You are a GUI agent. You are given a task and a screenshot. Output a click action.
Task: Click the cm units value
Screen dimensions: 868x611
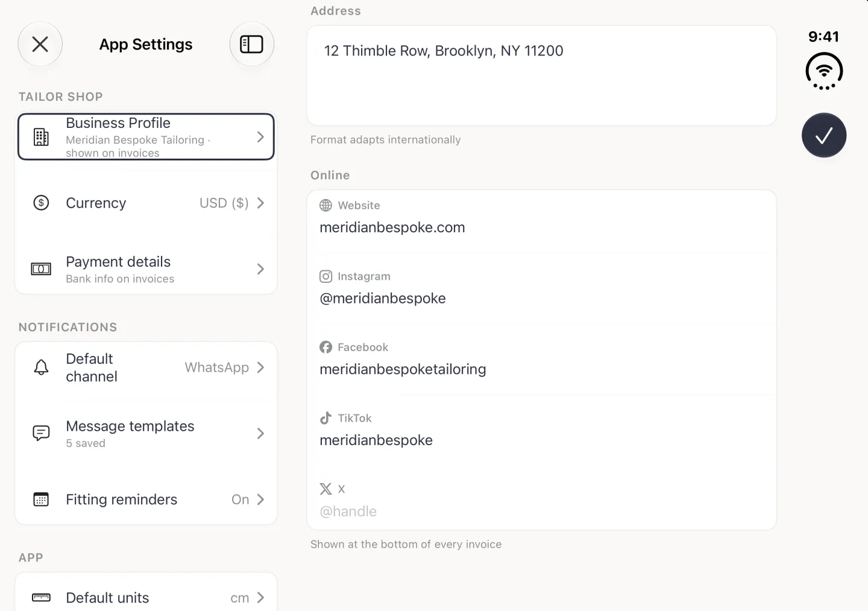(240, 598)
